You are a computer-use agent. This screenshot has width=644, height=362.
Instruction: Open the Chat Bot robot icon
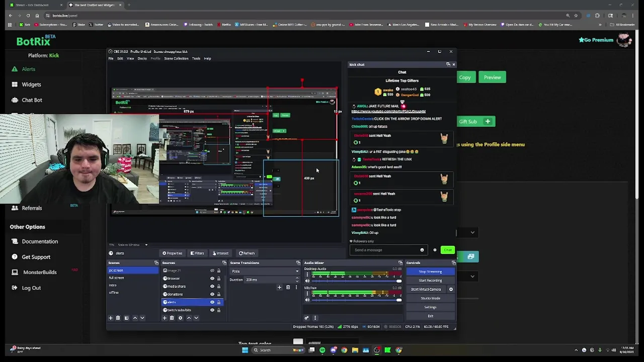point(15,100)
